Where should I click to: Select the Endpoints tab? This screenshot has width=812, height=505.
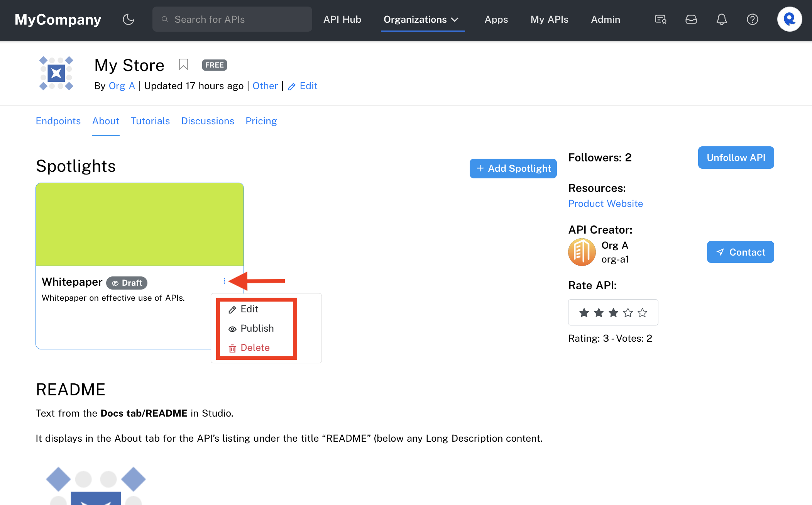coord(58,121)
